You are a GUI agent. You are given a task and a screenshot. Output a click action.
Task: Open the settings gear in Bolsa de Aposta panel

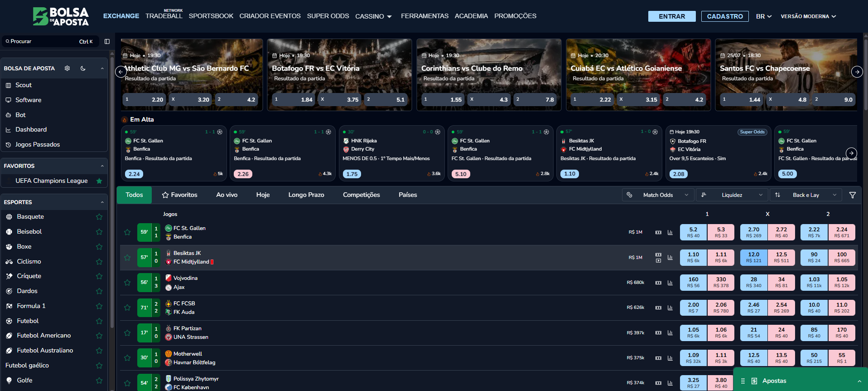coord(67,68)
